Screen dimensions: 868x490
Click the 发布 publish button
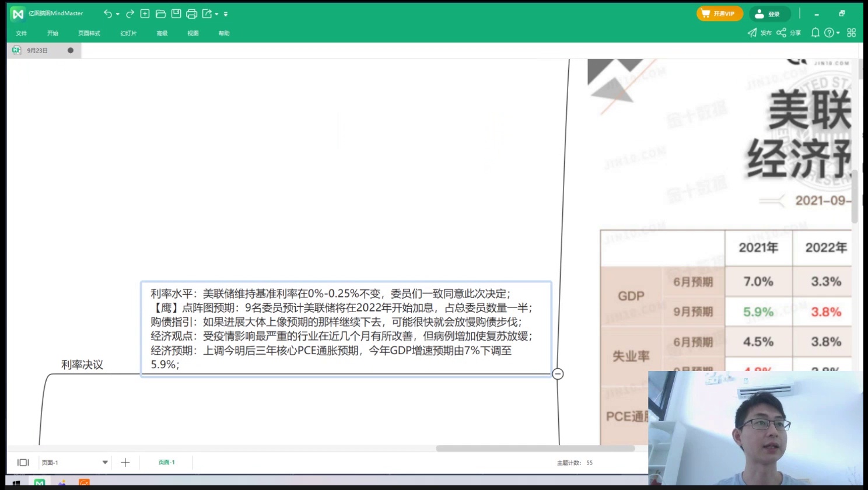[759, 33]
